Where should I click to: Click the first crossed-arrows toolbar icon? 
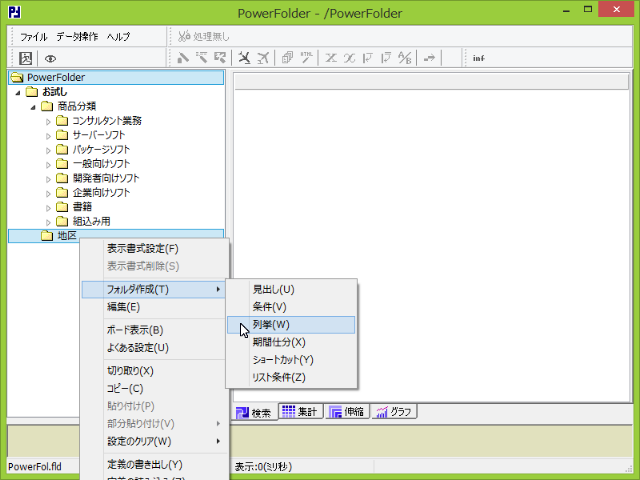[x=331, y=58]
